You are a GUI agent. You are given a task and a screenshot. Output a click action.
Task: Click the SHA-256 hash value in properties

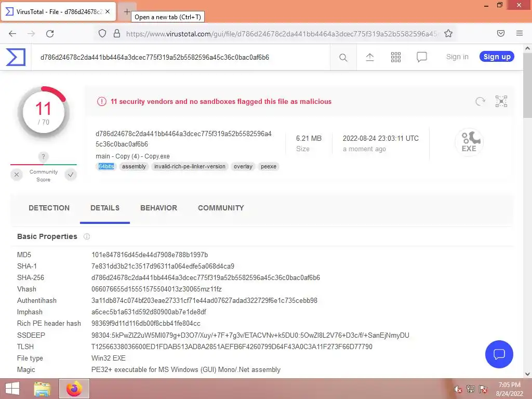click(206, 278)
